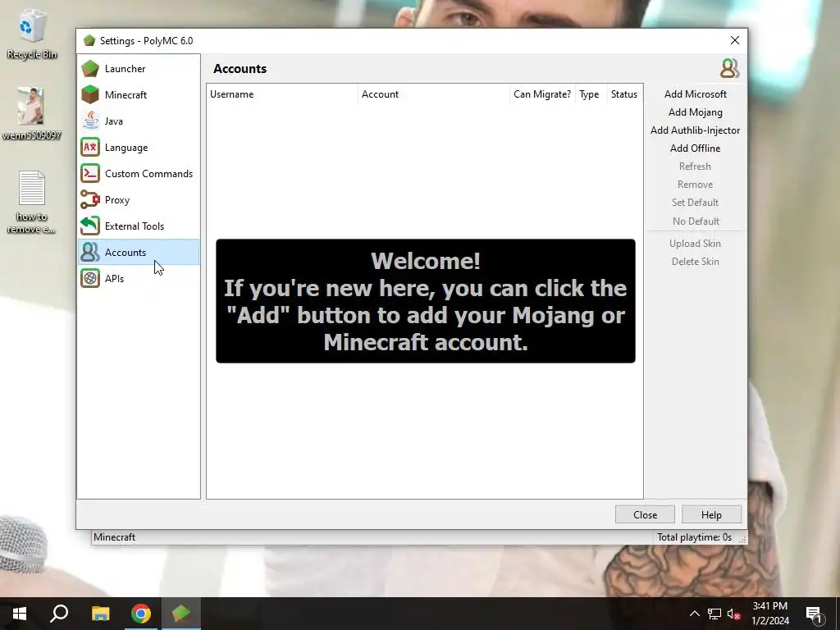Click the Delete Skin button
Image resolution: width=840 pixels, height=630 pixels.
click(696, 262)
